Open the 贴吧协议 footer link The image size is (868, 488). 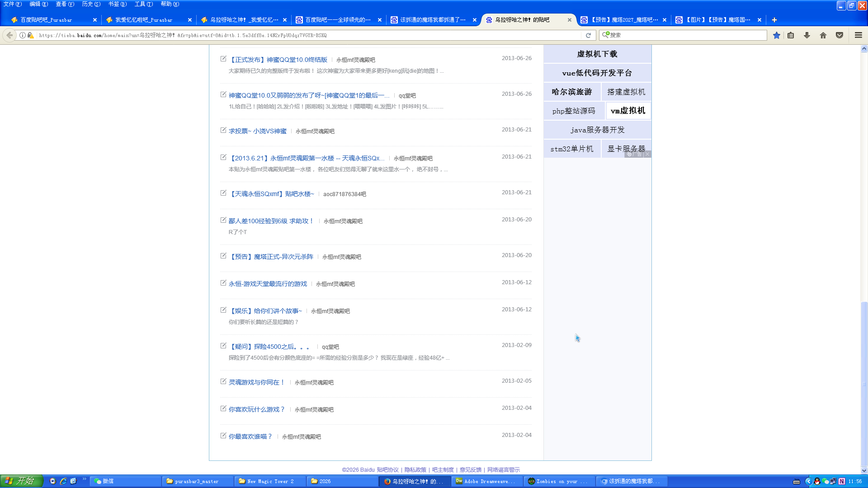[x=387, y=470]
